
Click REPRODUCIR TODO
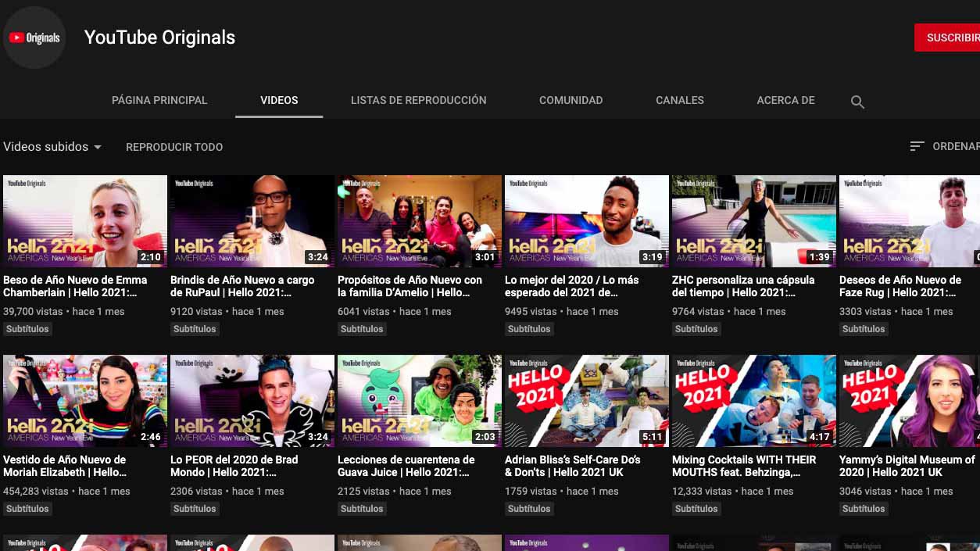174,147
